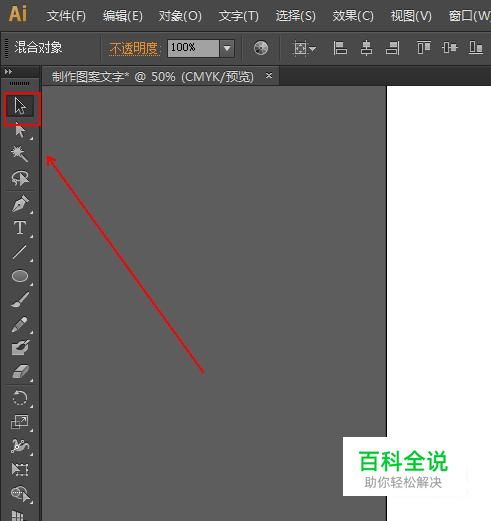Open the 选择(S) menu
Image resolution: width=491 pixels, height=521 pixels.
(296, 16)
